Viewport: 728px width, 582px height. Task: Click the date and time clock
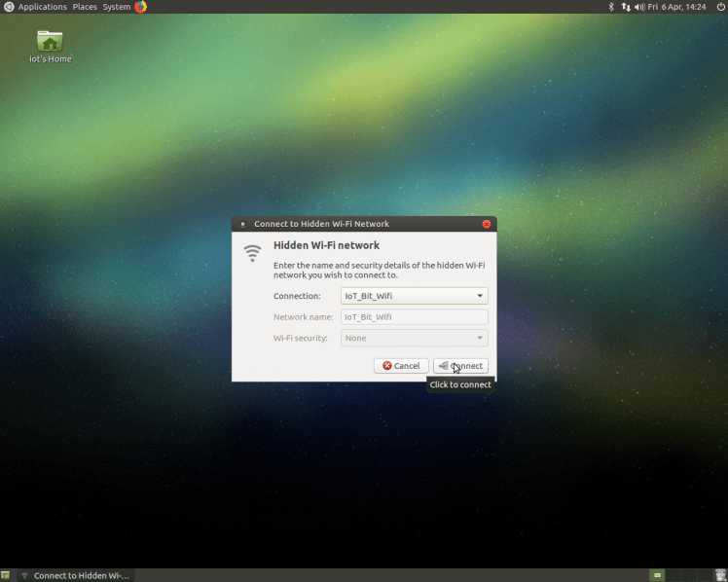coord(677,7)
